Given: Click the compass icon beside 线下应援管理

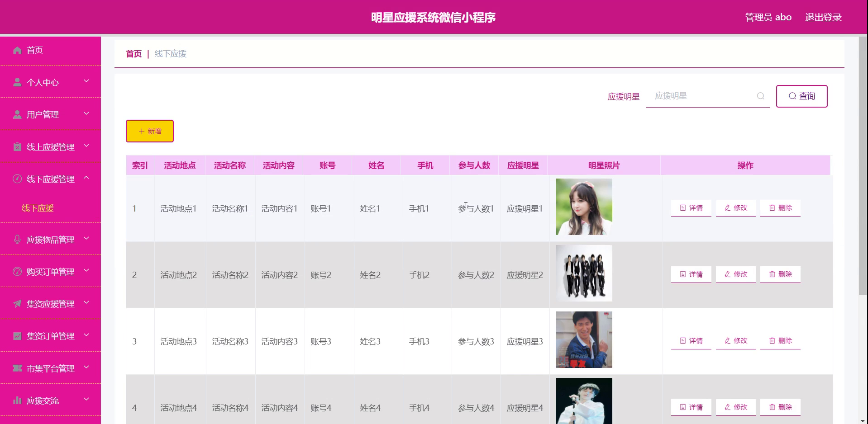Looking at the screenshot, I should 17,179.
